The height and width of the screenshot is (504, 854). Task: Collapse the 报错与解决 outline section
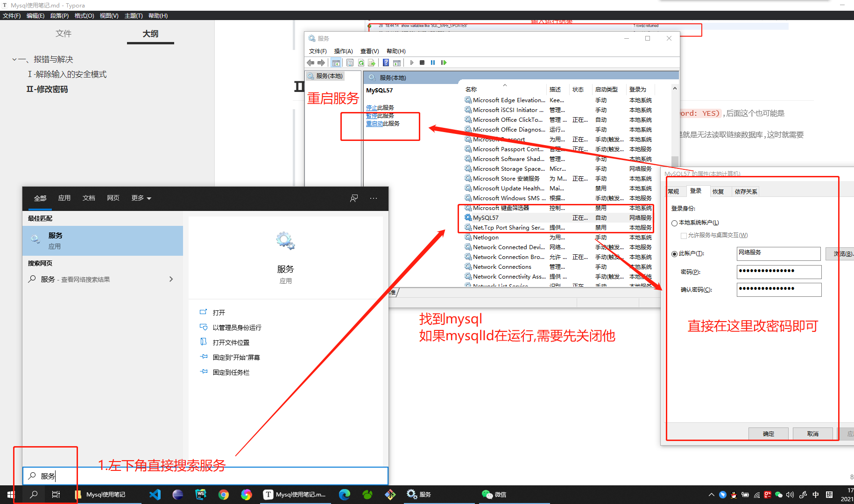click(x=14, y=60)
